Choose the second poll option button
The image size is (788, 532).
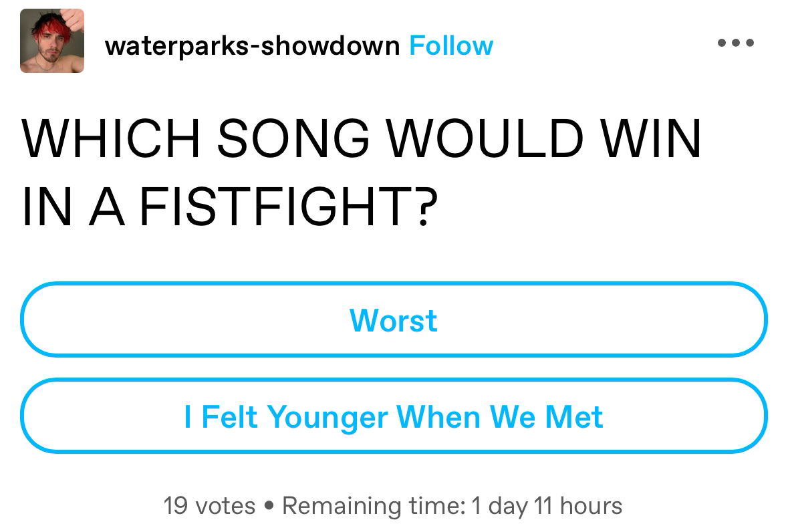tap(394, 416)
